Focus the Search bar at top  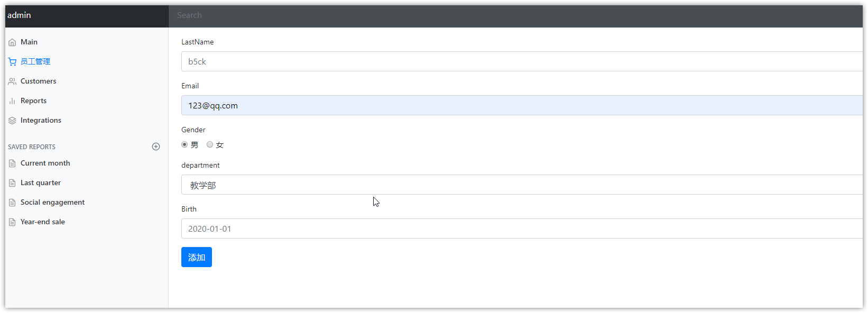(515, 15)
